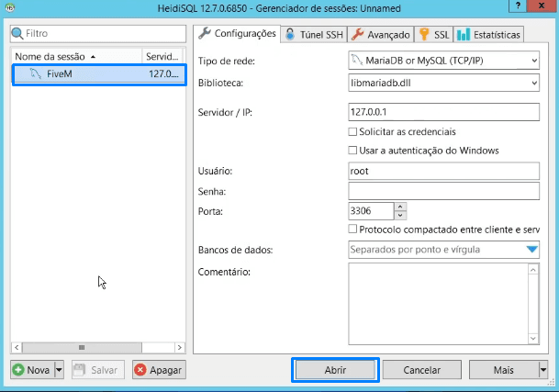Delete the session with Apagar
559x392 pixels.
[159, 370]
